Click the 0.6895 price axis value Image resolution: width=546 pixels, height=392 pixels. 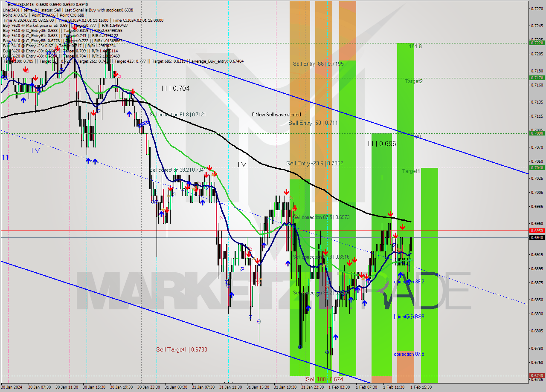click(x=537, y=268)
